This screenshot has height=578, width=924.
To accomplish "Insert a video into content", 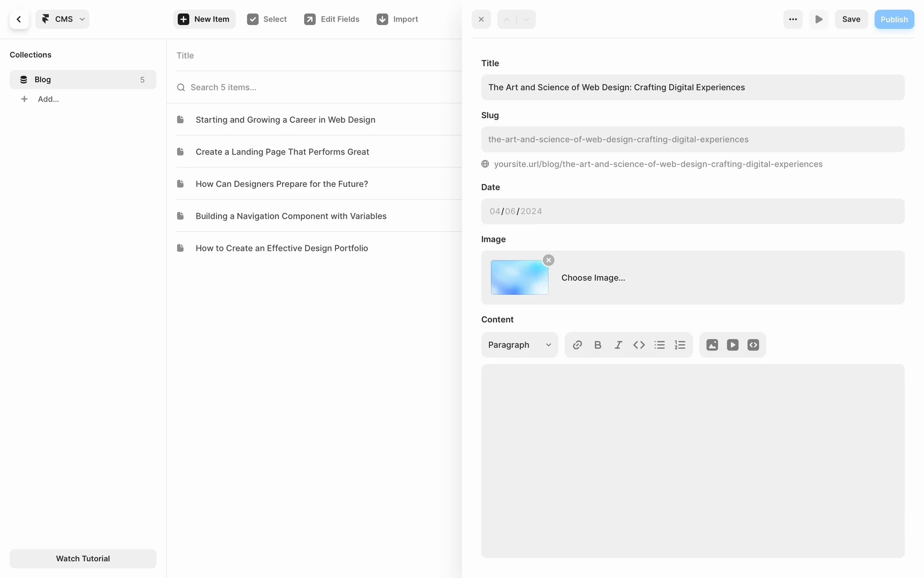I will (x=732, y=345).
